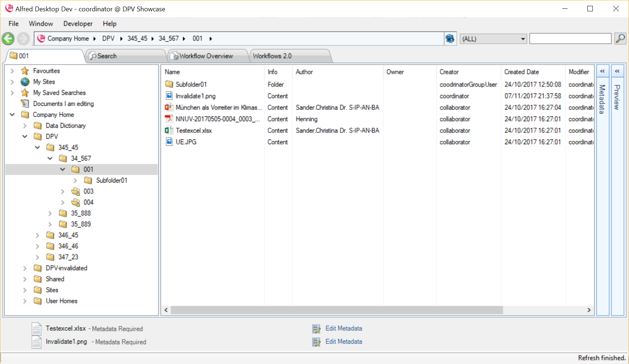629x364 pixels.
Task: Switch to the Workflow Overview tab
Action: (x=206, y=56)
